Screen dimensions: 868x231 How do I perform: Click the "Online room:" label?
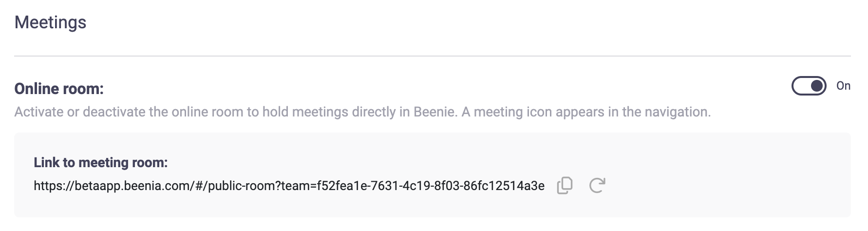[59, 89]
